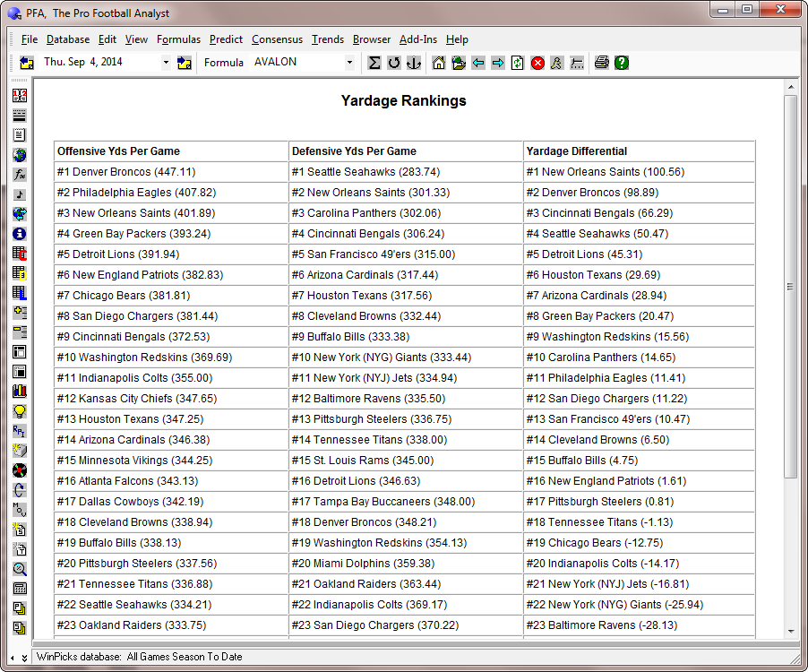Click the Sigma sum icon in toolbar
808x672 pixels.
pyautogui.click(x=374, y=63)
